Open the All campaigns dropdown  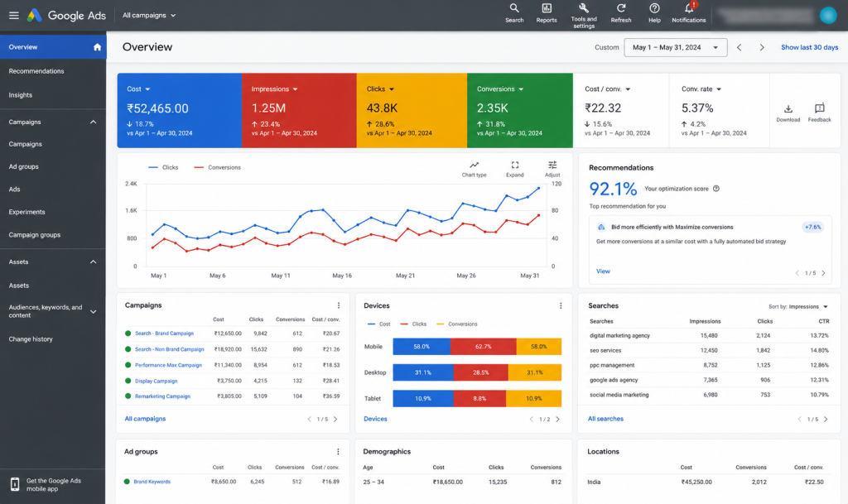[149, 15]
